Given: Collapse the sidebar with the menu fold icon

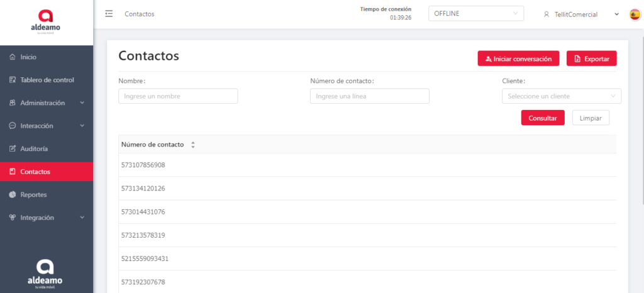Looking at the screenshot, I should 109,14.
